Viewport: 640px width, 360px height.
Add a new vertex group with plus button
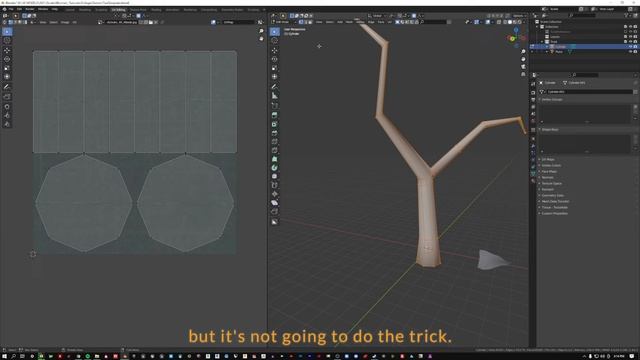point(635,106)
